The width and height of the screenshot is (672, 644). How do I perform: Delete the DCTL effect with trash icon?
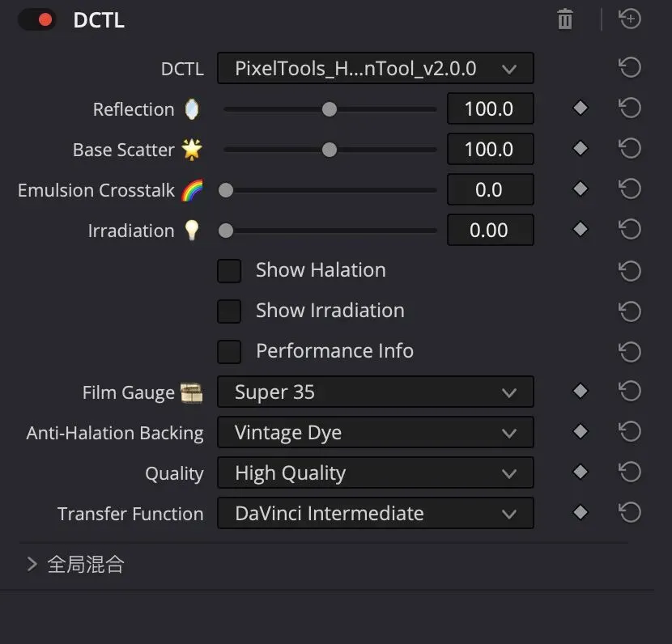point(565,19)
